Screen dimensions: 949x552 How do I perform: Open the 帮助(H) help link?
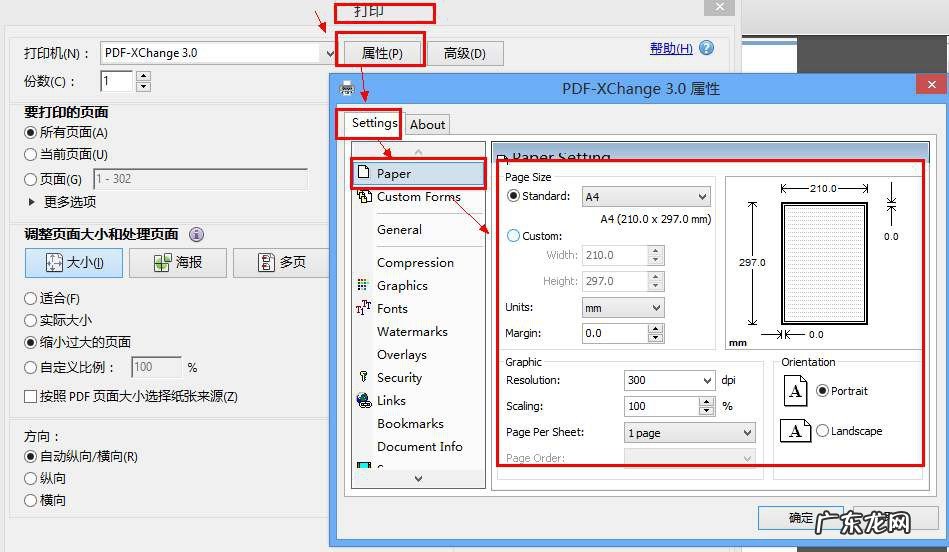(671, 48)
